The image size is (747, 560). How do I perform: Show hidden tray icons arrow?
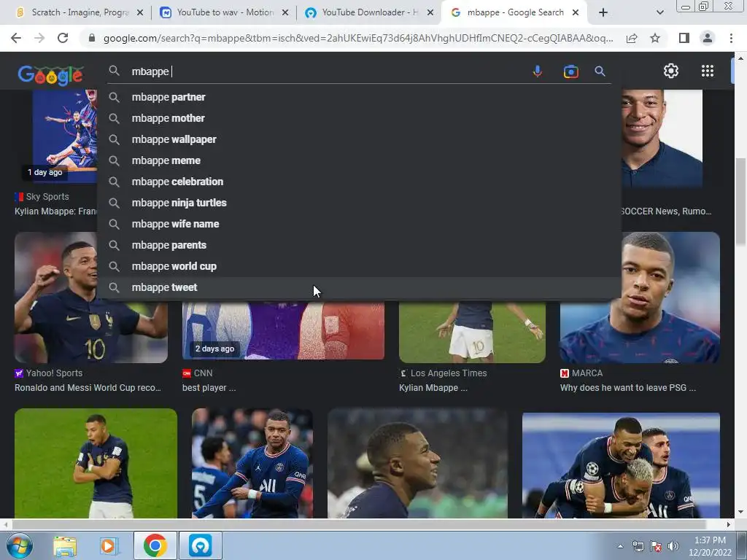(620, 547)
